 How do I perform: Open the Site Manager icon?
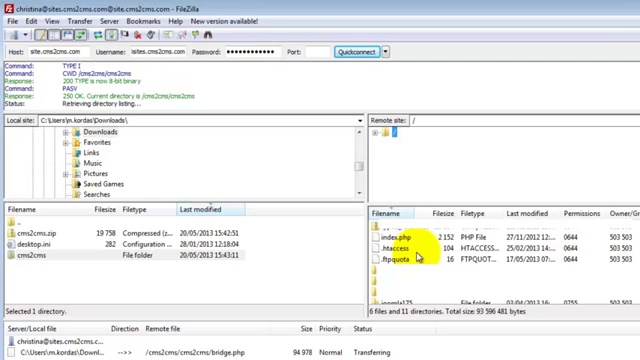pyautogui.click(x=14, y=35)
